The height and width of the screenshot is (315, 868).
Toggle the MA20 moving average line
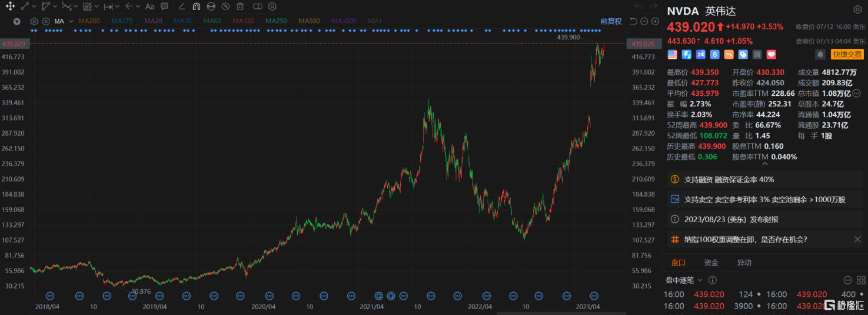(x=152, y=21)
